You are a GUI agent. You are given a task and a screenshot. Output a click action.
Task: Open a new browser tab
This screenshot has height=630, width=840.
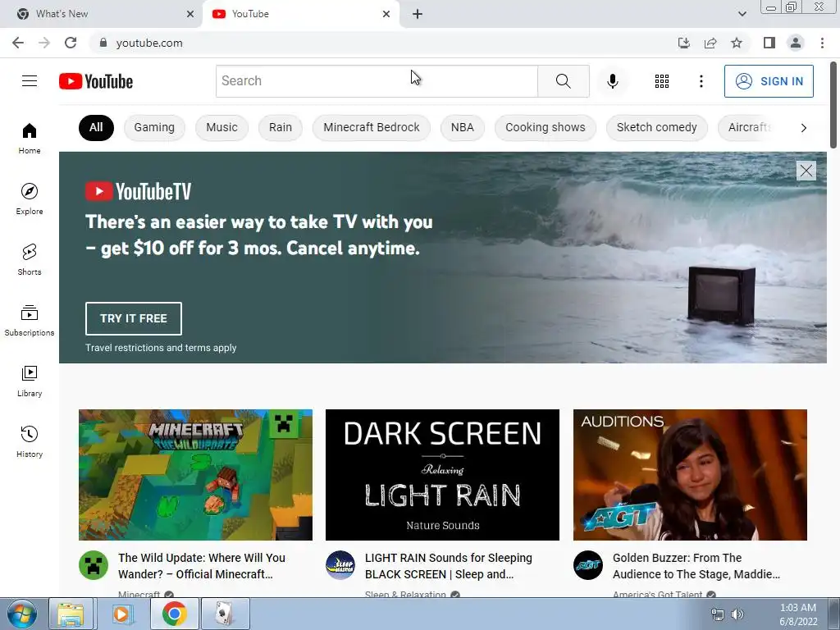pos(418,14)
